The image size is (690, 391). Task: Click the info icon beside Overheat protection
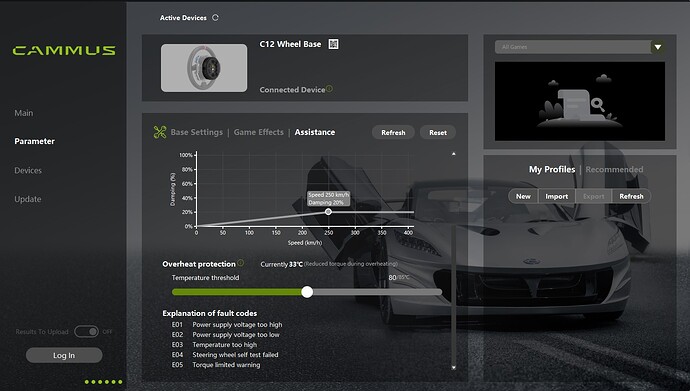point(240,263)
